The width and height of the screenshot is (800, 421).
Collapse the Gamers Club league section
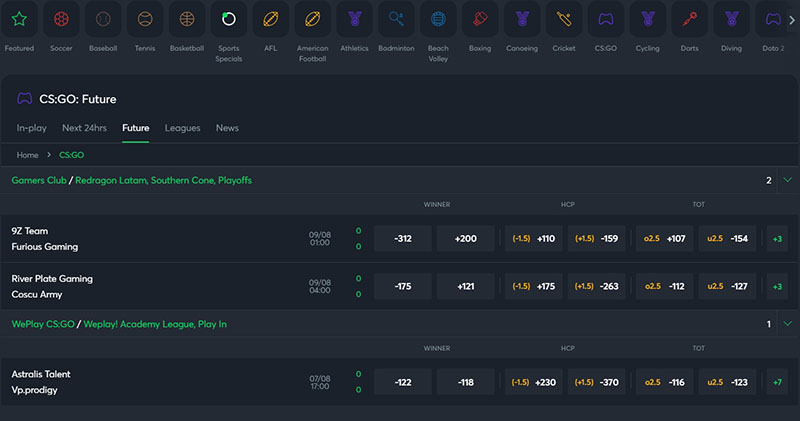point(788,180)
